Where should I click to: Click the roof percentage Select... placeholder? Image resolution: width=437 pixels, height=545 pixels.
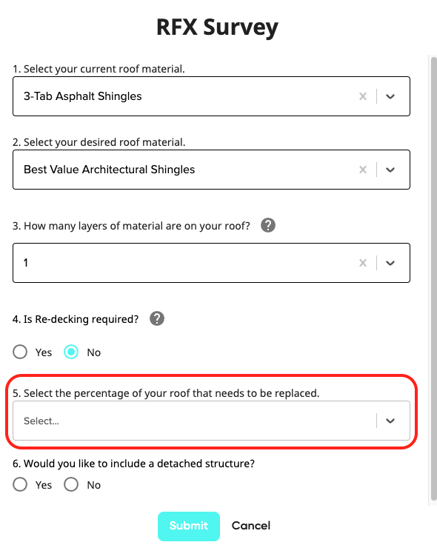pos(41,421)
